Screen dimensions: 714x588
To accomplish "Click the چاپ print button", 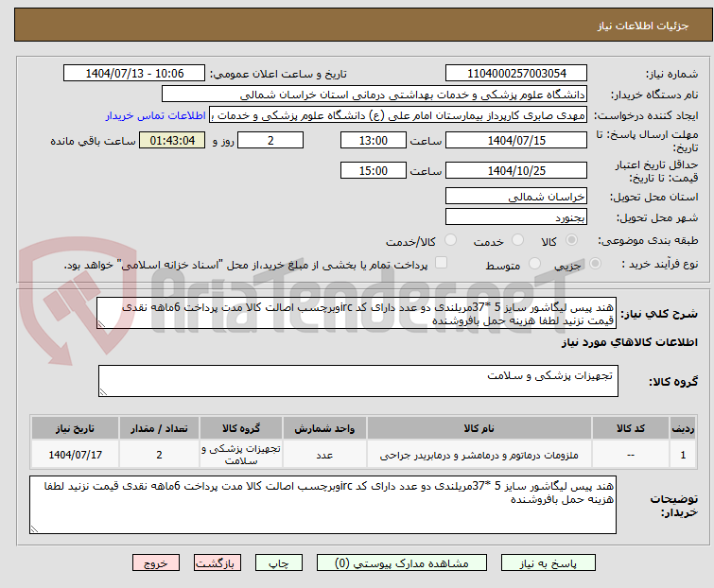I will tap(279, 563).
